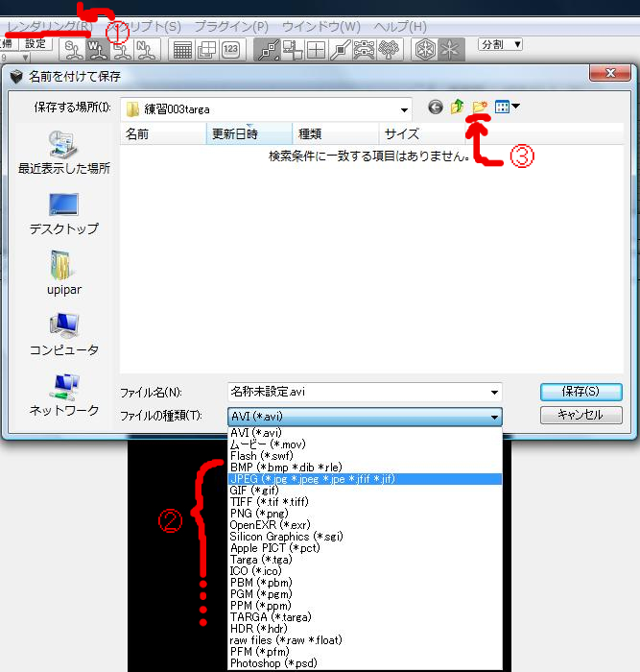Viewport: 640px width, 672px height.
Task: Go to ネットワーク in sidebar
Action: click(x=64, y=395)
